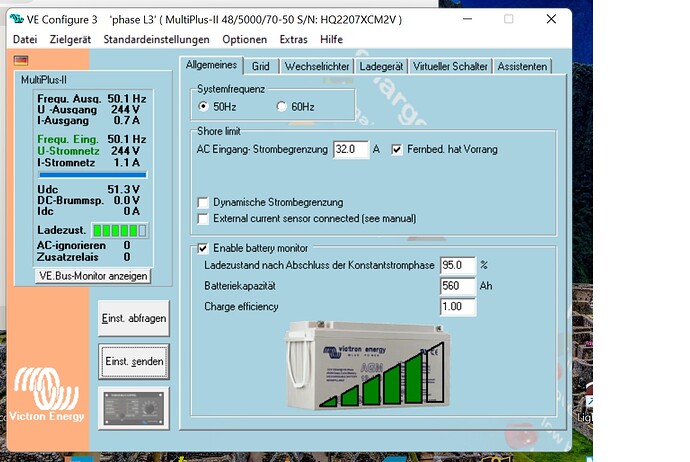The height and width of the screenshot is (462, 690).
Task: Switch to the Virtueller Schalter tab
Action: (450, 66)
